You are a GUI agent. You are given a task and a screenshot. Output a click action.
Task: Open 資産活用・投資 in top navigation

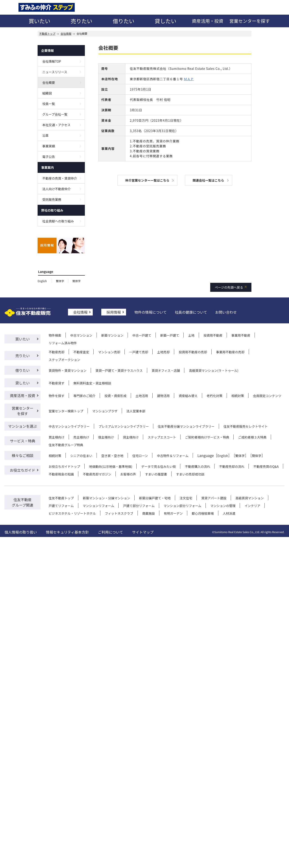click(208, 21)
